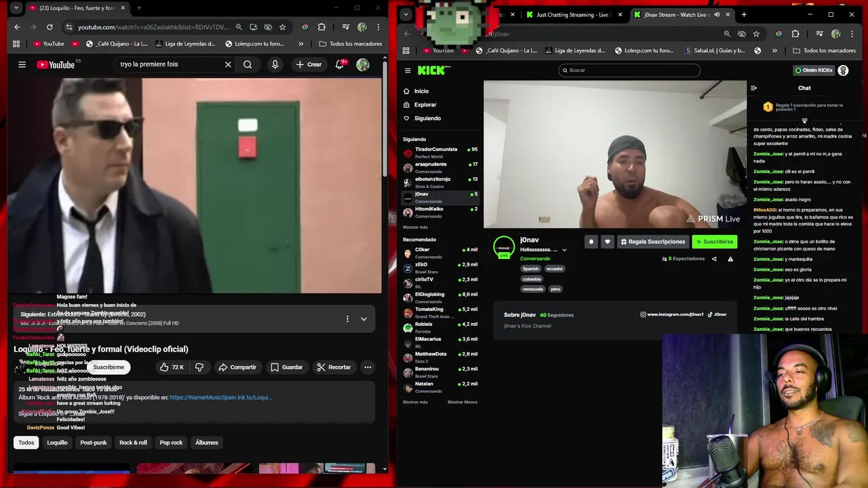Open Inicio in Kick sidebar
The width and height of the screenshot is (868, 488).
(422, 91)
